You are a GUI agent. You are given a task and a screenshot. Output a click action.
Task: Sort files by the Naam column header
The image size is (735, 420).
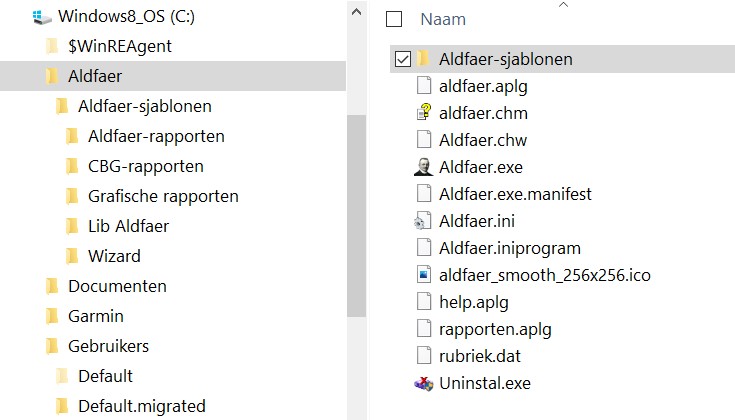[443, 19]
